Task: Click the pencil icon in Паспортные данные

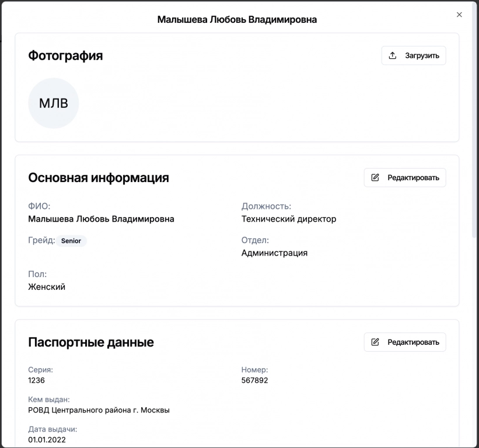Action: (375, 342)
